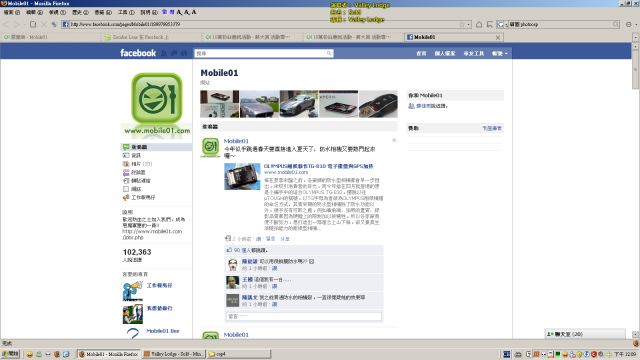Switch to the first browser tab ending Mobile01
The height and width of the screenshot is (360, 640).
[x=51, y=37]
